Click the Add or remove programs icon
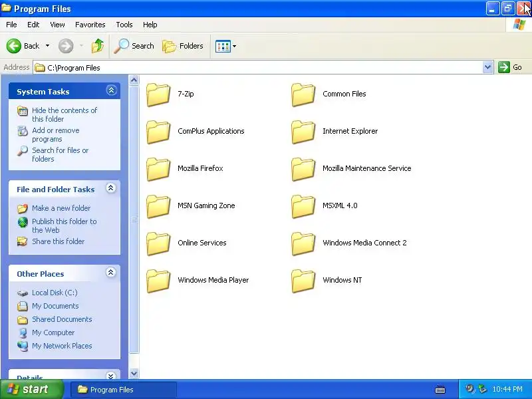 [x=23, y=130]
